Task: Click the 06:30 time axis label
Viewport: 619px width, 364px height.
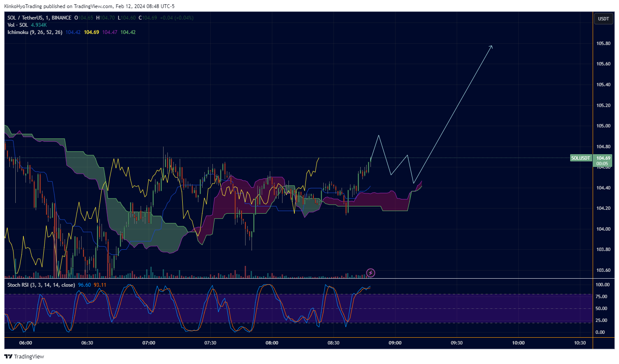Action: pyautogui.click(x=87, y=343)
